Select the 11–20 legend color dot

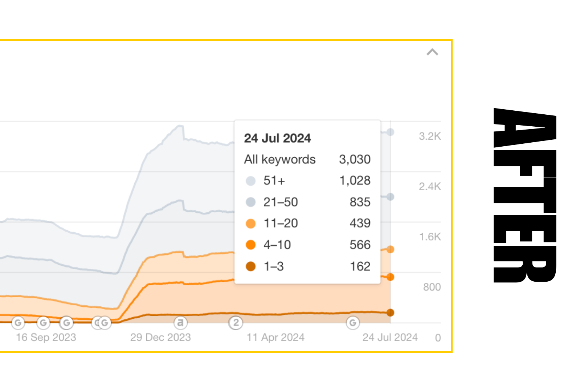click(251, 224)
